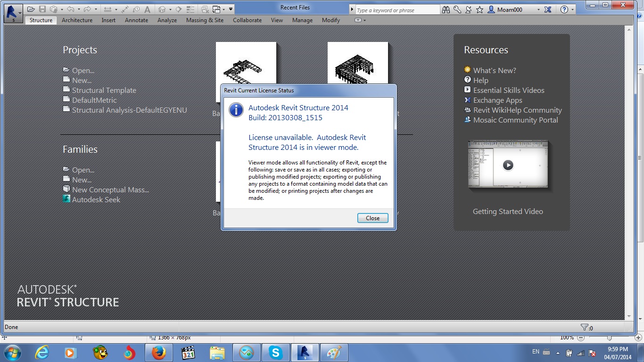Open the Revit application menu button

(x=12, y=13)
